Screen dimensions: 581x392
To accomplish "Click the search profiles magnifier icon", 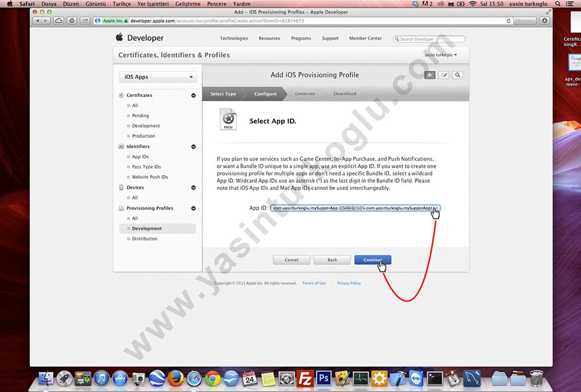I will click(458, 75).
